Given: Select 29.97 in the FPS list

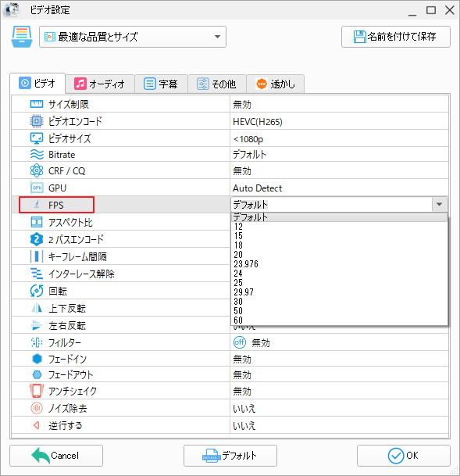Looking at the screenshot, I should (x=244, y=292).
